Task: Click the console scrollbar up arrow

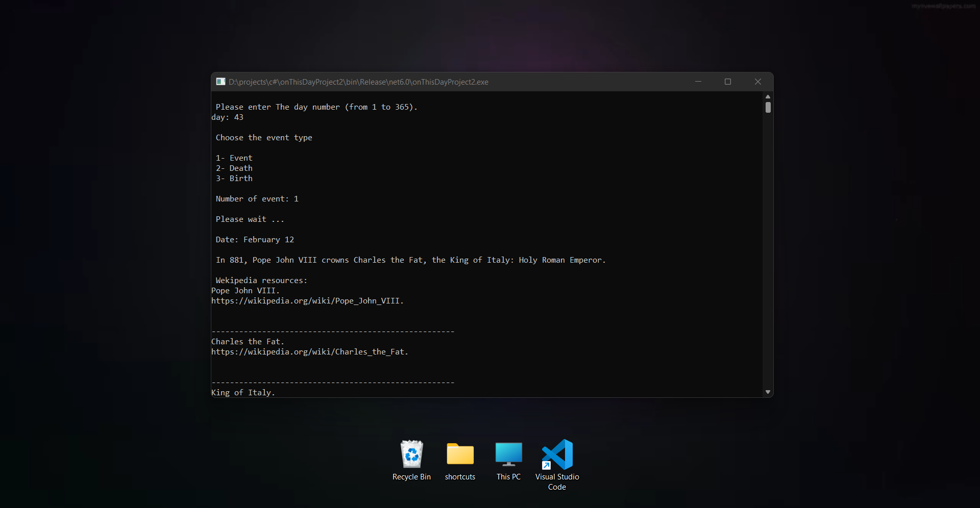Action: click(x=768, y=96)
